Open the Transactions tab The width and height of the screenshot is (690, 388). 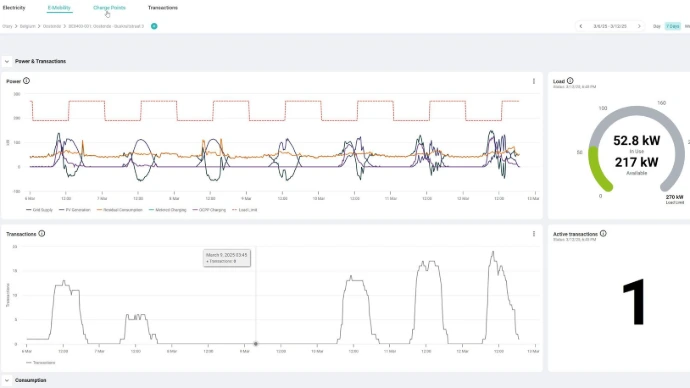pos(163,7)
